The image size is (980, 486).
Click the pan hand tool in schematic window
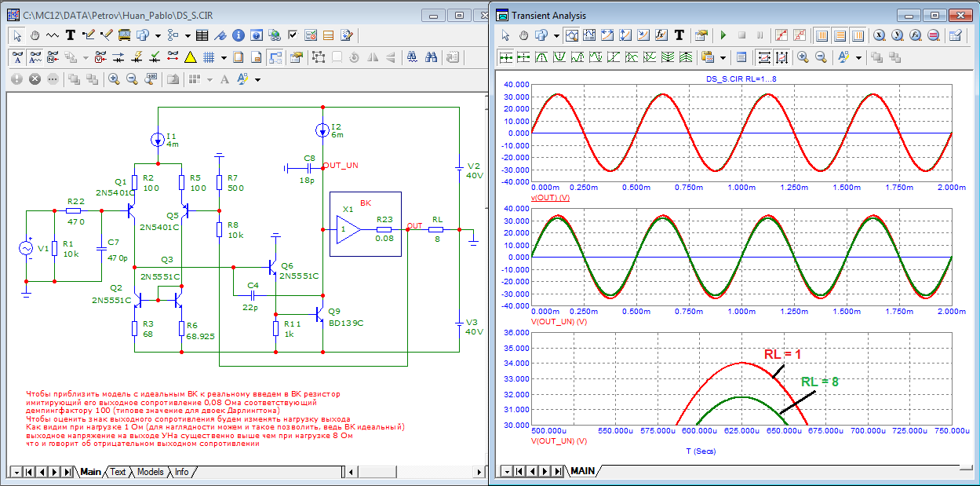coord(35,35)
